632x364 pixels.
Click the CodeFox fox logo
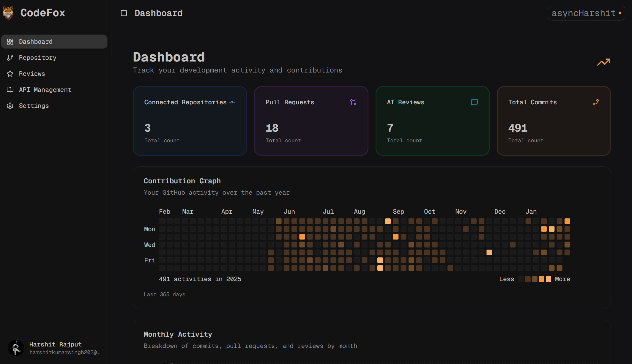[x=8, y=12]
